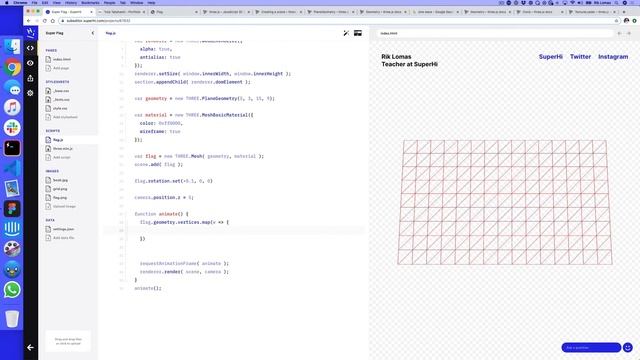This screenshot has height=360, width=640.
Task: Open _fonts.css stylesheet
Action: [x=61, y=100]
